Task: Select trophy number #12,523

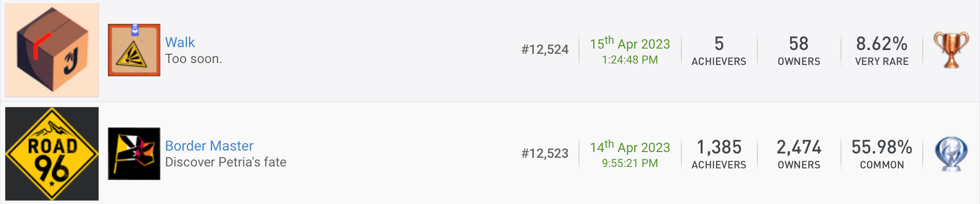Action: coord(545,153)
